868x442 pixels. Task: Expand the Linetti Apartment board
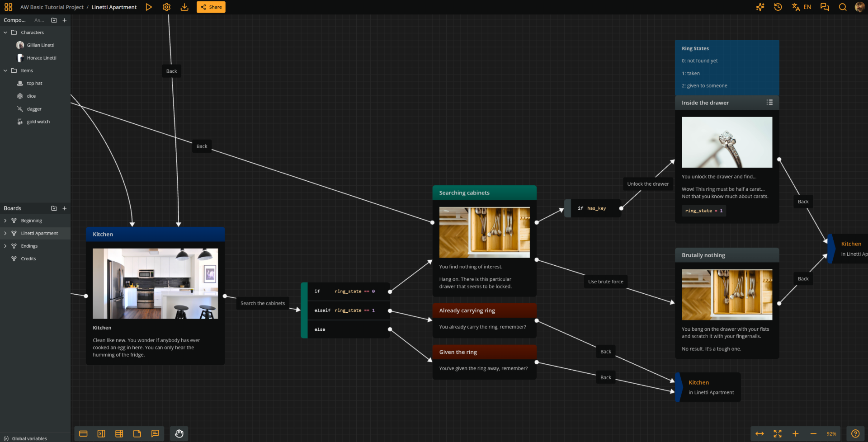(5, 233)
